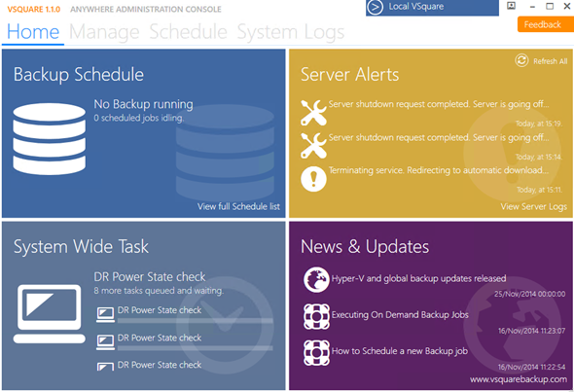Select the Hyper-V and global backup updates released item
This screenshot has height=392, width=574.
pyautogui.click(x=418, y=278)
